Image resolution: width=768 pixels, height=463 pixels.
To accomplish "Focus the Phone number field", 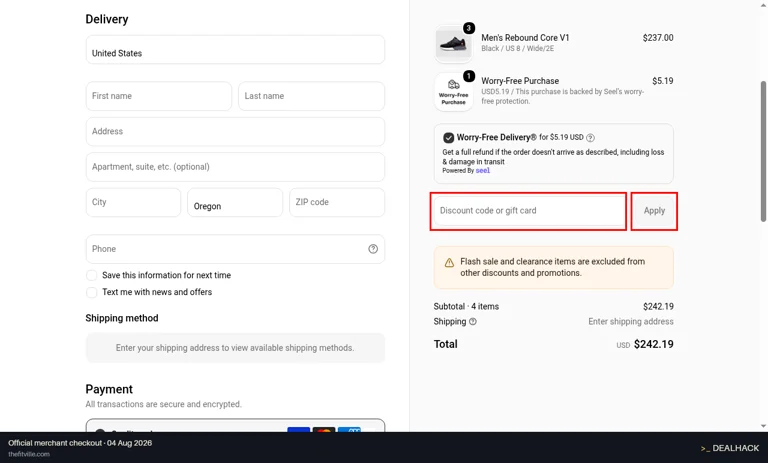I will (x=235, y=249).
